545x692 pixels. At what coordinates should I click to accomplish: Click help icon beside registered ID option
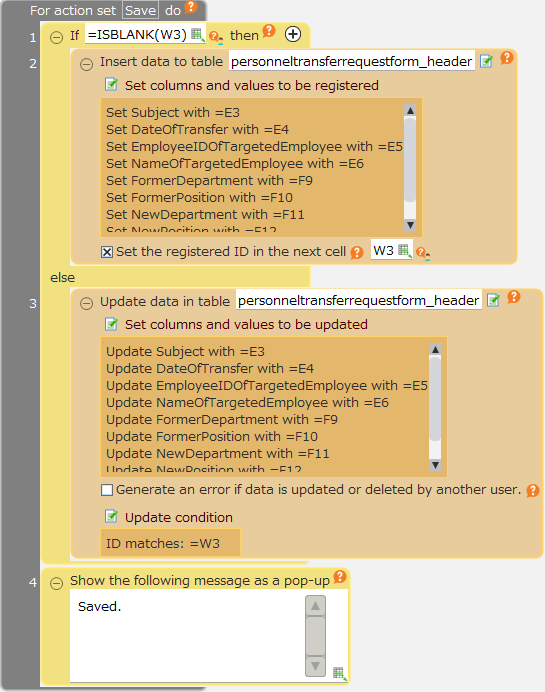357,252
